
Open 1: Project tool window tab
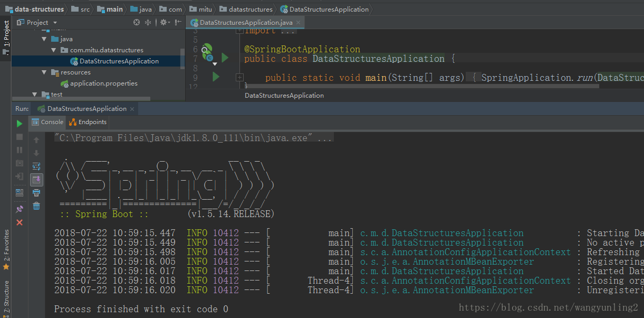[6, 38]
